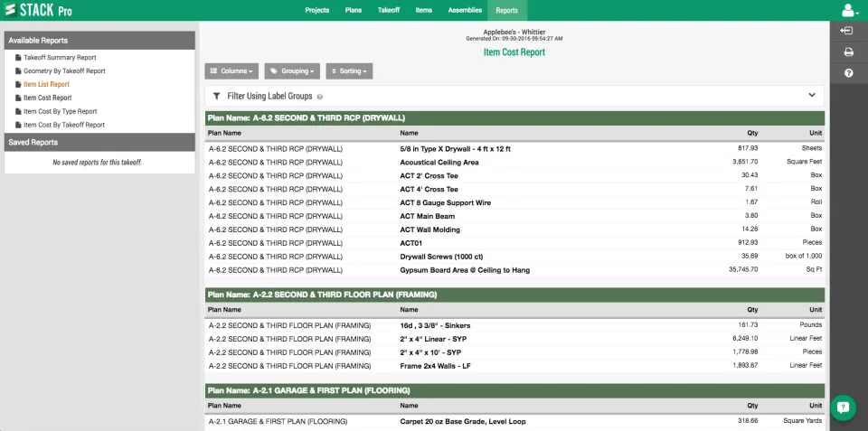Open Item Cost By Takeoff Report

(64, 125)
